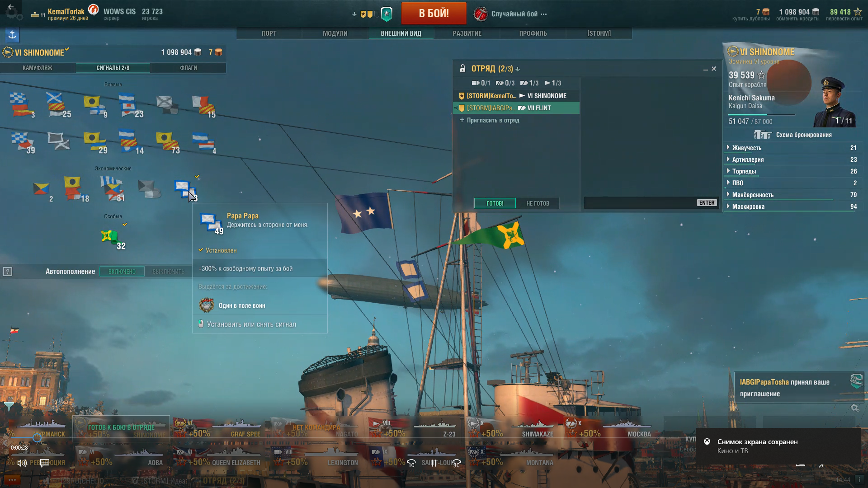The image size is (868, 488).
Task: Click the autofill help question icon
Action: tap(8, 272)
